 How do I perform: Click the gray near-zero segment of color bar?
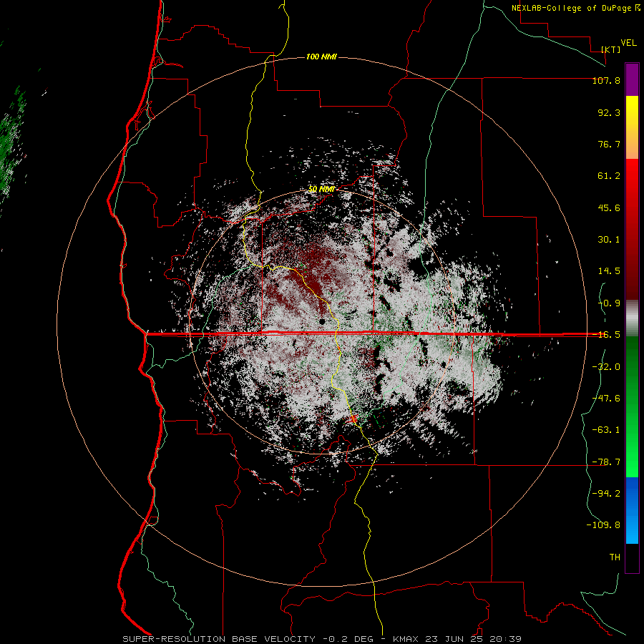632,318
